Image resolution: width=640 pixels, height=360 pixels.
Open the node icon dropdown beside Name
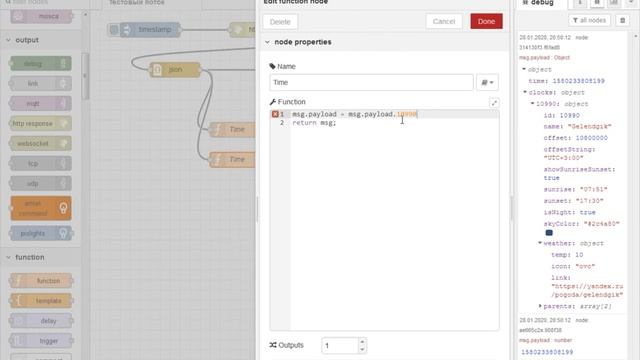(x=487, y=82)
